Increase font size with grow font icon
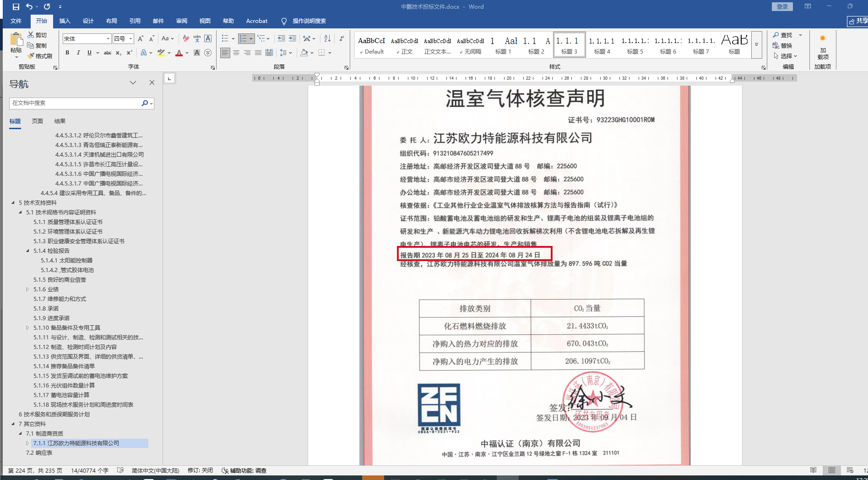The image size is (868, 480). pyautogui.click(x=141, y=39)
